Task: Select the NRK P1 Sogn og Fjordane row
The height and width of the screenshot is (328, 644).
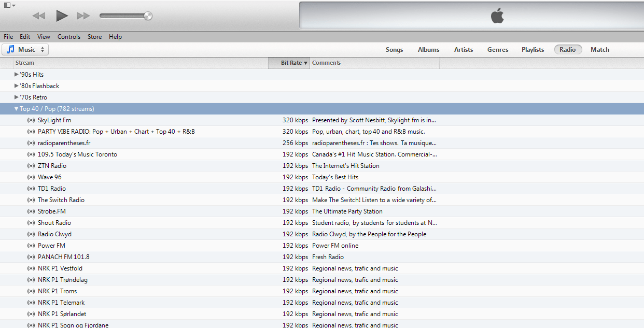Action: pyautogui.click(x=322, y=325)
